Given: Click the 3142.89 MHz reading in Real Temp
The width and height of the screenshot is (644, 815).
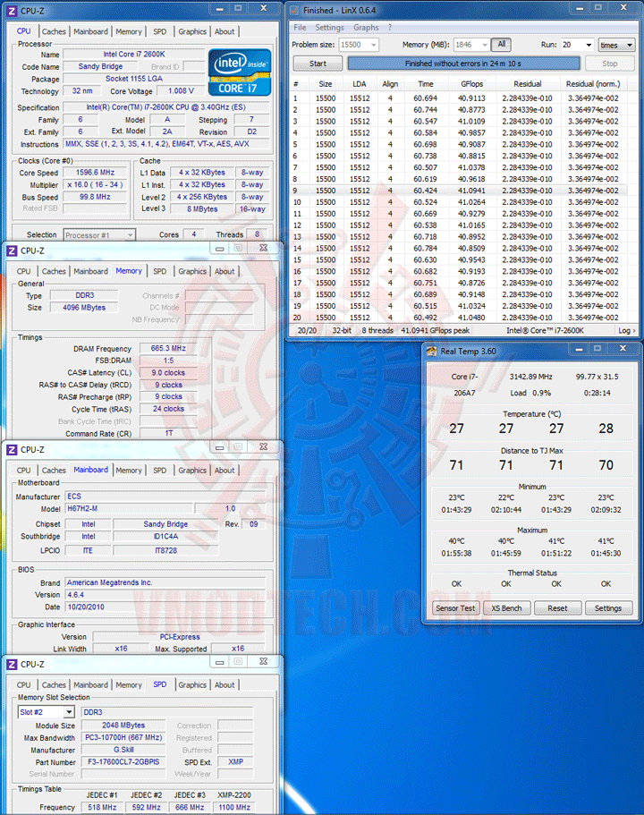Looking at the screenshot, I should coord(530,377).
